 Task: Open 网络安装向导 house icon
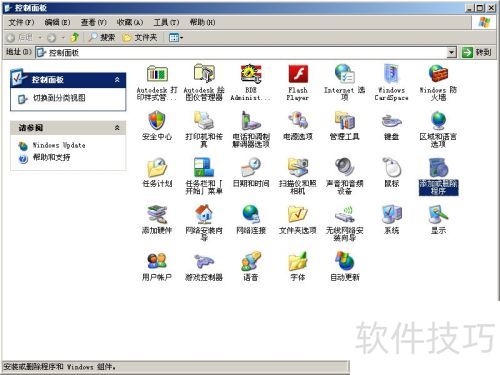click(204, 214)
